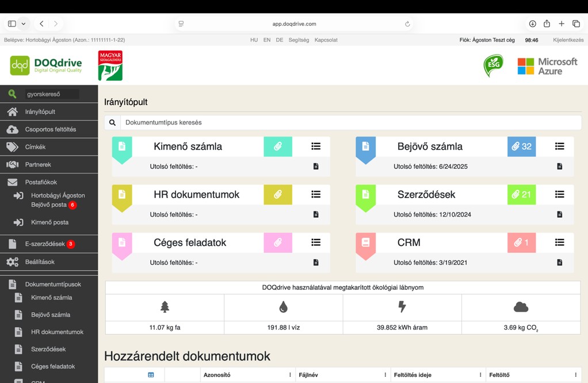Open the Azonosító column options menu

290,375
